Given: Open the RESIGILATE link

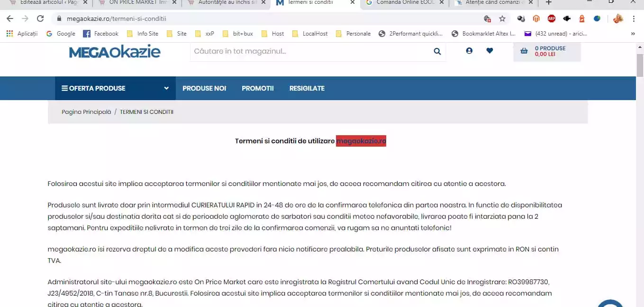Looking at the screenshot, I should [x=307, y=88].
